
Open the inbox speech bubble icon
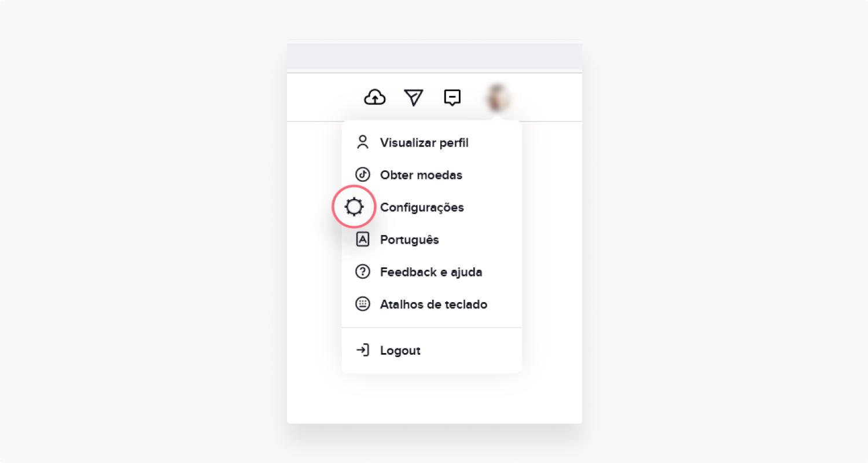[x=452, y=98]
